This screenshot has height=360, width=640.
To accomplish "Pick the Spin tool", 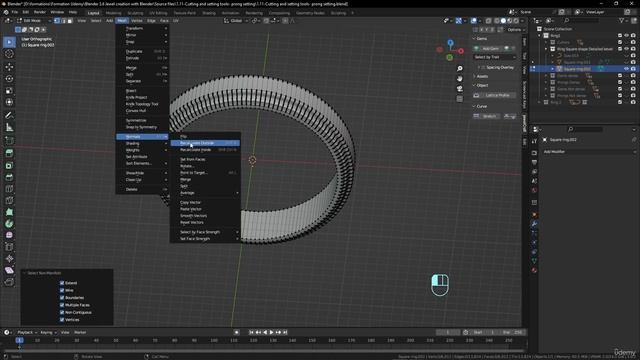I will point(9,224).
